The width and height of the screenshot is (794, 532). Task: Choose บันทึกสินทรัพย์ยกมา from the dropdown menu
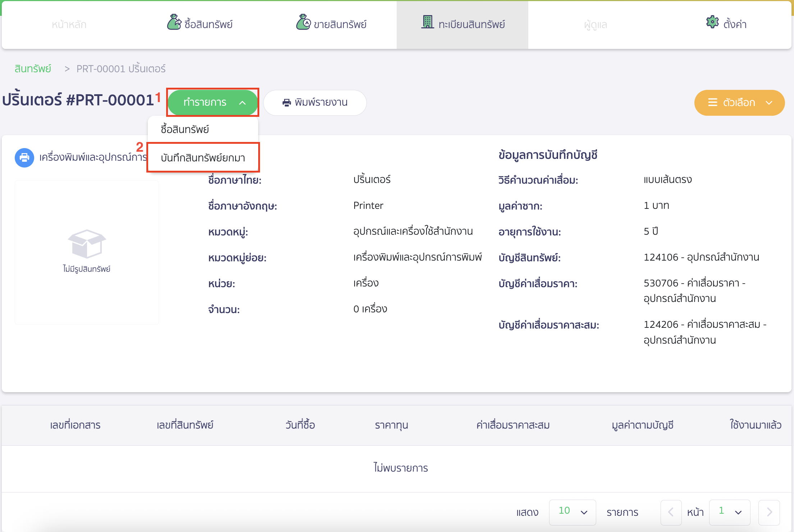pos(203,158)
